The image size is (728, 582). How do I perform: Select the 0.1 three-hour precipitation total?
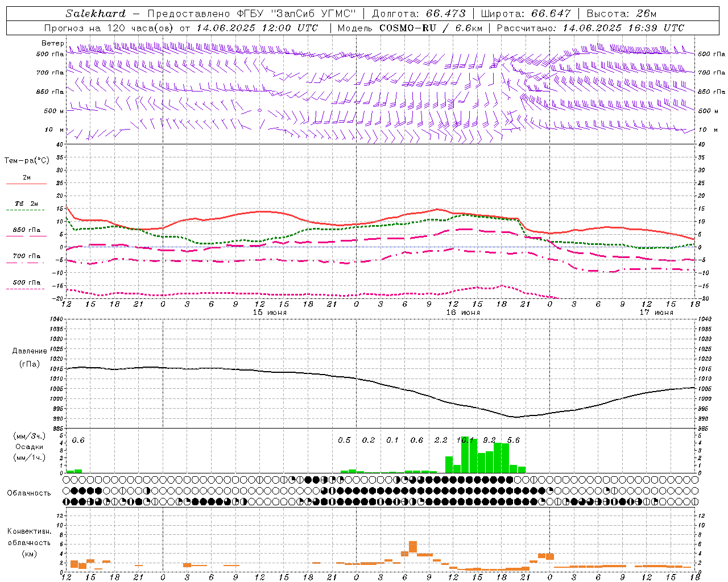click(x=392, y=440)
